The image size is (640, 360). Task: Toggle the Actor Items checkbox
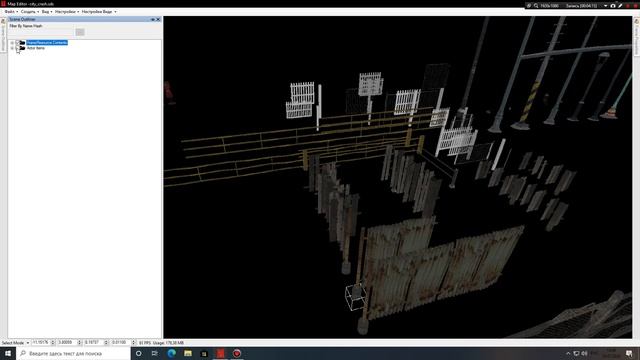(x=17, y=48)
